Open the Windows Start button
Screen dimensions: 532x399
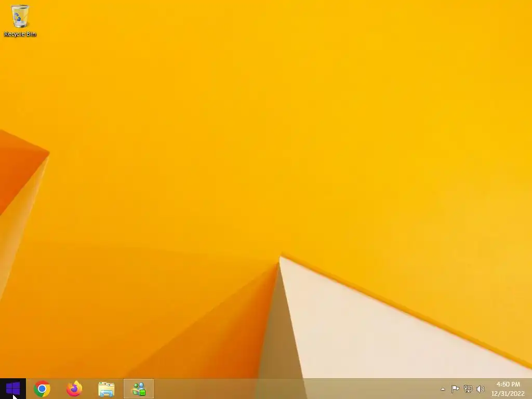coord(13,389)
